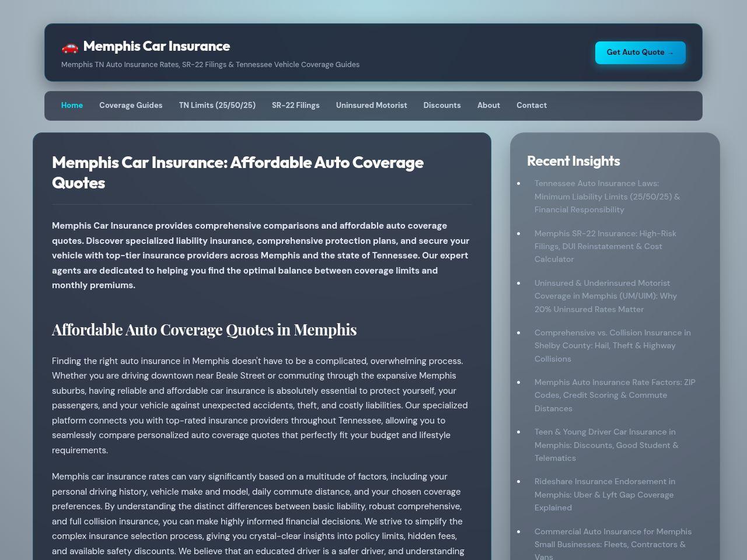747x560 pixels.
Task: Read the Tennessee Auto Insurance Laws article
Action: pyautogui.click(x=607, y=197)
